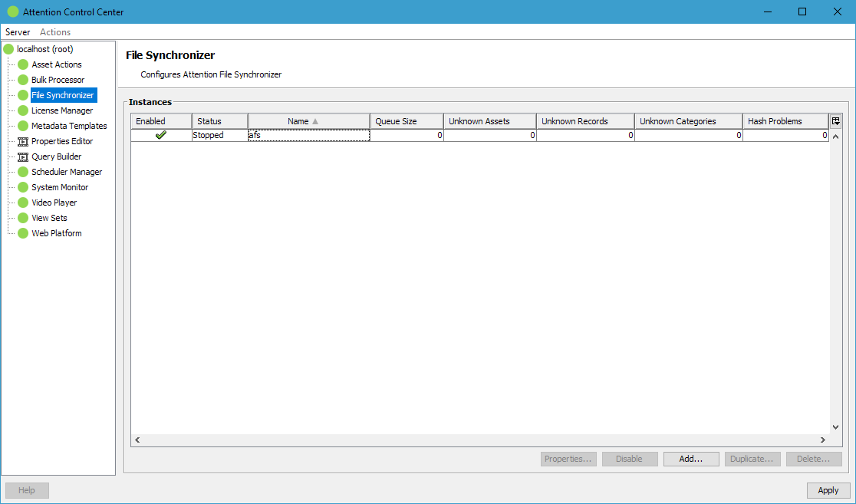Click the table's scroll down arrow
The image size is (856, 504).
click(835, 427)
